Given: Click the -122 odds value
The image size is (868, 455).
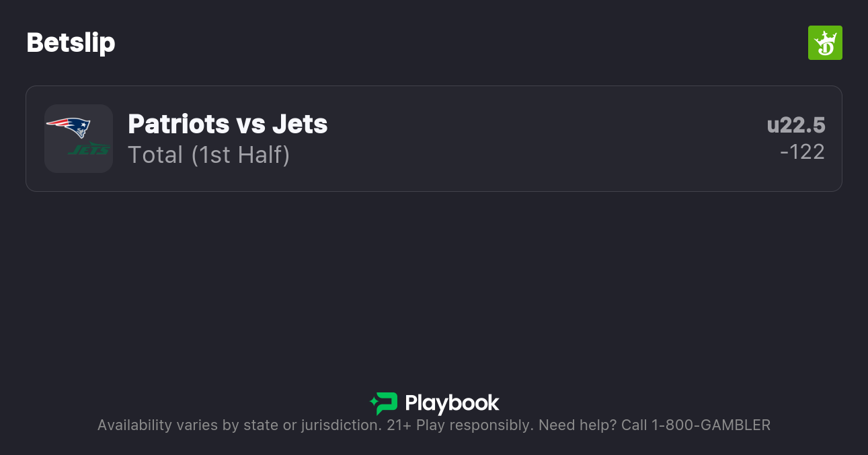Looking at the screenshot, I should coord(802,152).
